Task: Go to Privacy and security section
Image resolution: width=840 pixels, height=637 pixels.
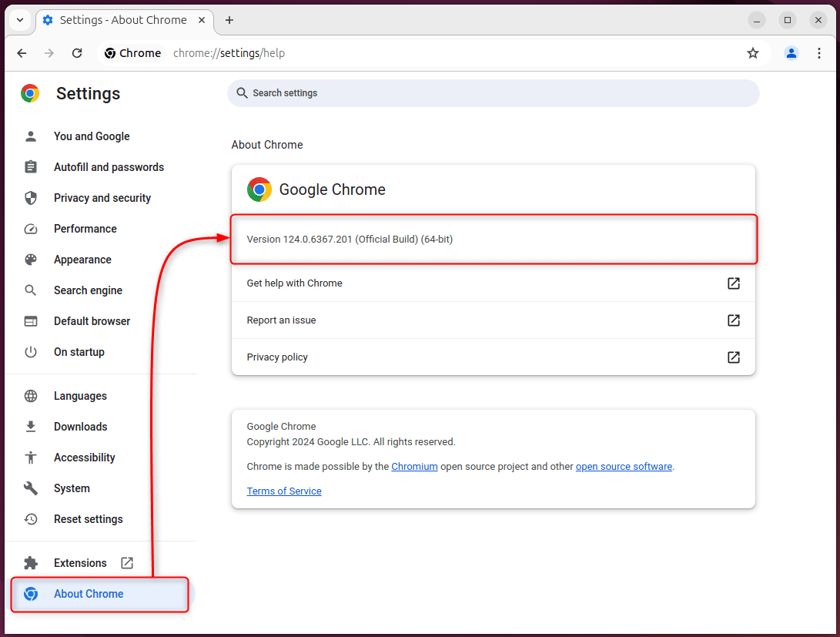Action: pyautogui.click(x=102, y=198)
